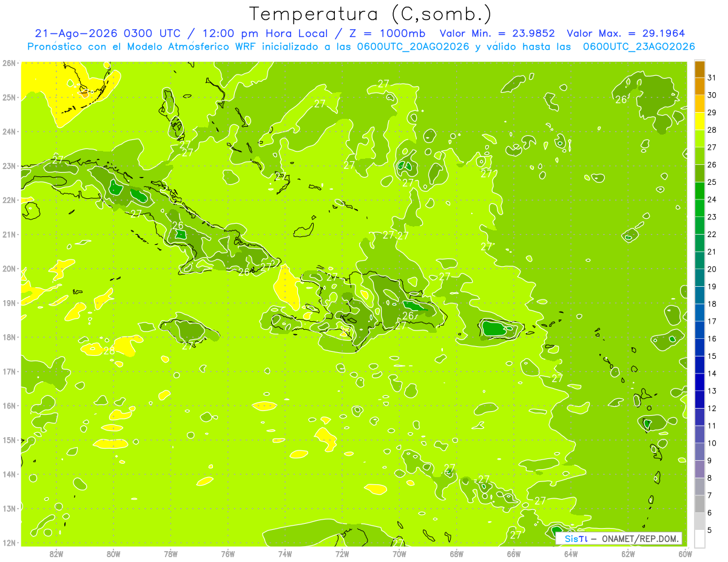The height and width of the screenshot is (562, 728).
Task: Click the 60W longitude label
Action: coord(685,554)
